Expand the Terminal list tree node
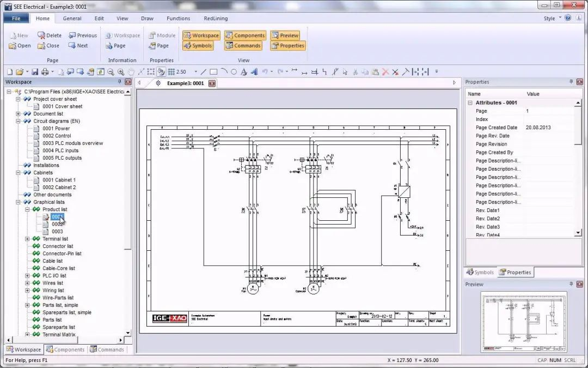Image resolution: width=588 pixels, height=368 pixels. click(x=27, y=239)
